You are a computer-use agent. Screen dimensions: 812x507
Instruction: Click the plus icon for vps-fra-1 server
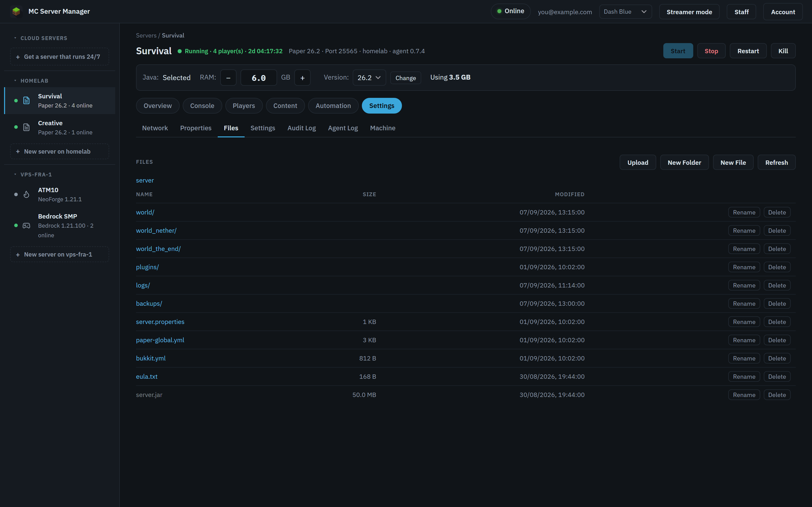click(18, 255)
